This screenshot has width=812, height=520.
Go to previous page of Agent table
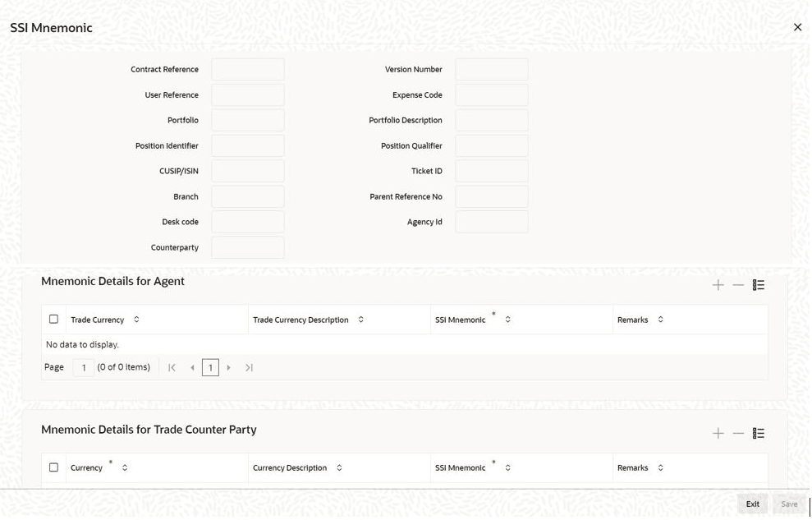tap(192, 367)
